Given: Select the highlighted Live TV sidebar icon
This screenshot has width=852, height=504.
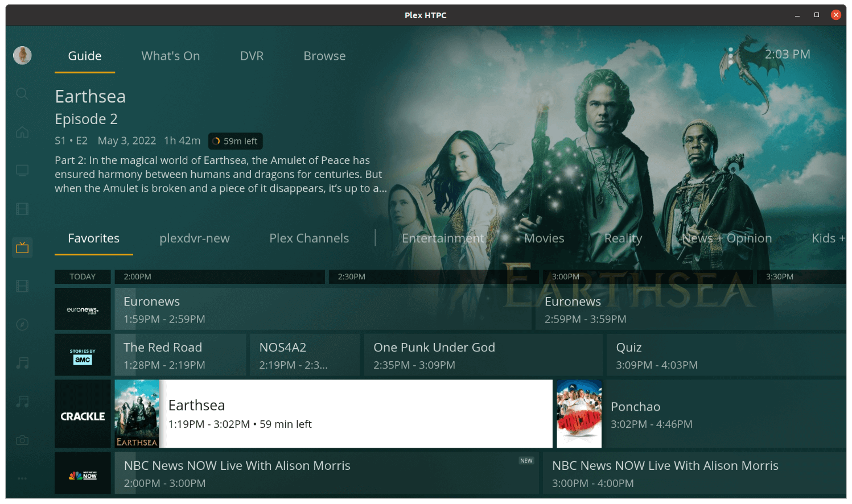Looking at the screenshot, I should (22, 247).
